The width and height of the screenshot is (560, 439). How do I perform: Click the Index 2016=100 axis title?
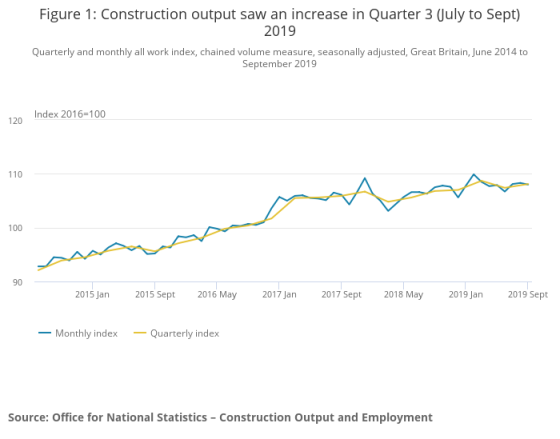pyautogui.click(x=70, y=114)
